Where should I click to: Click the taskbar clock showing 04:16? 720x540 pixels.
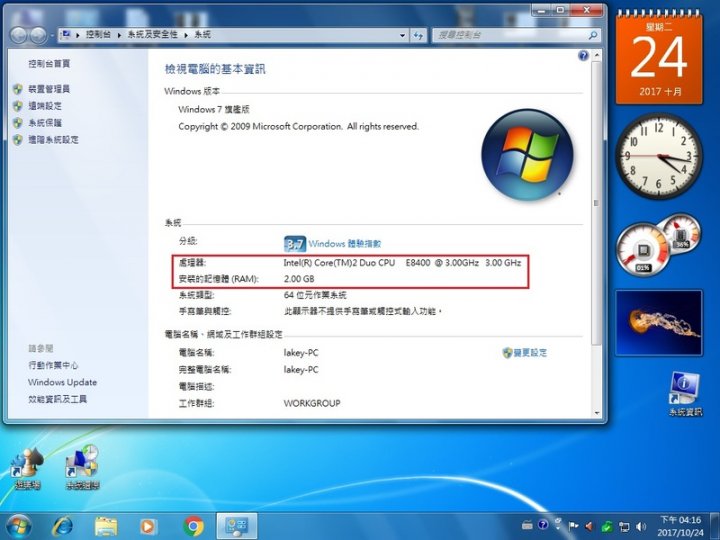tap(681, 526)
